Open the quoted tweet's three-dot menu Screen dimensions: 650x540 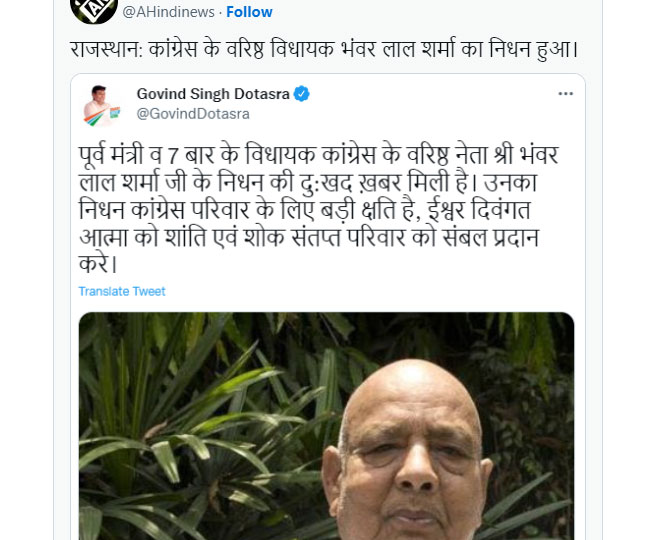[565, 94]
